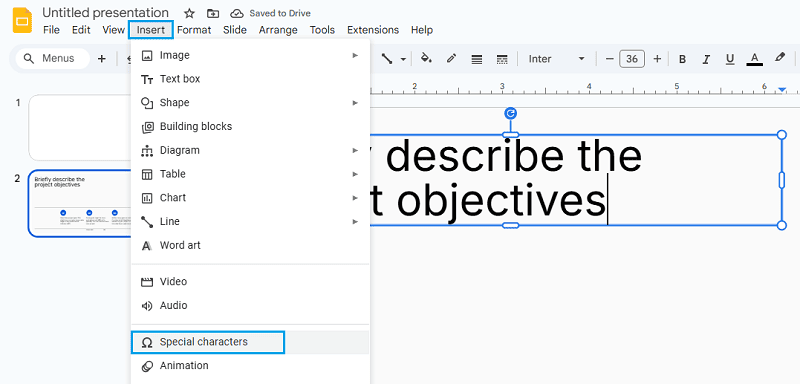Open the Help menu

422,30
